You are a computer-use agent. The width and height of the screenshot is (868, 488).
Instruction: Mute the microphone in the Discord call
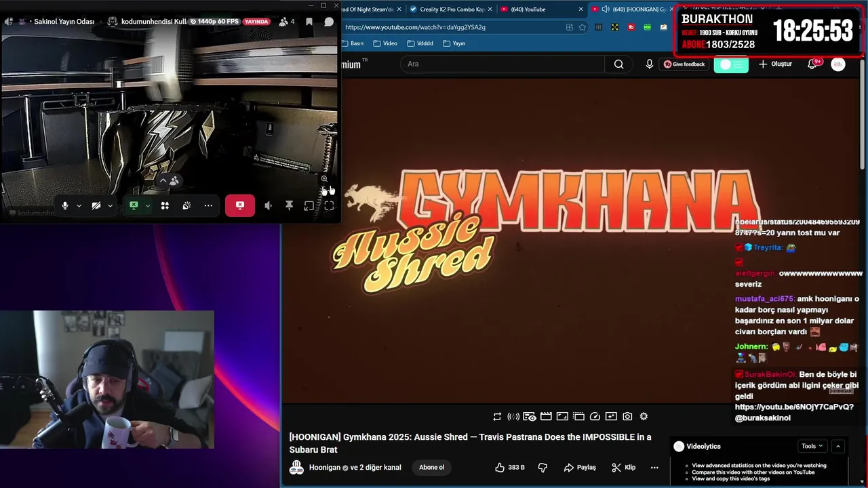65,205
